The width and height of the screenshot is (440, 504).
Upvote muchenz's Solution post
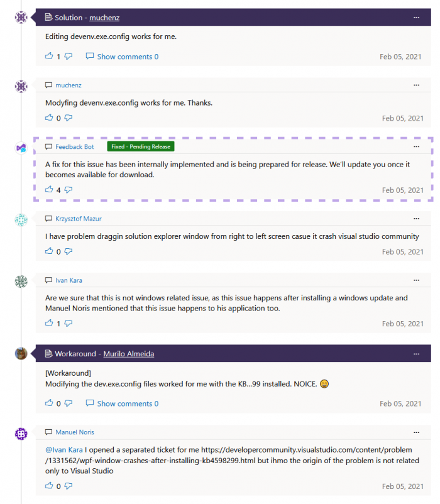click(x=49, y=57)
